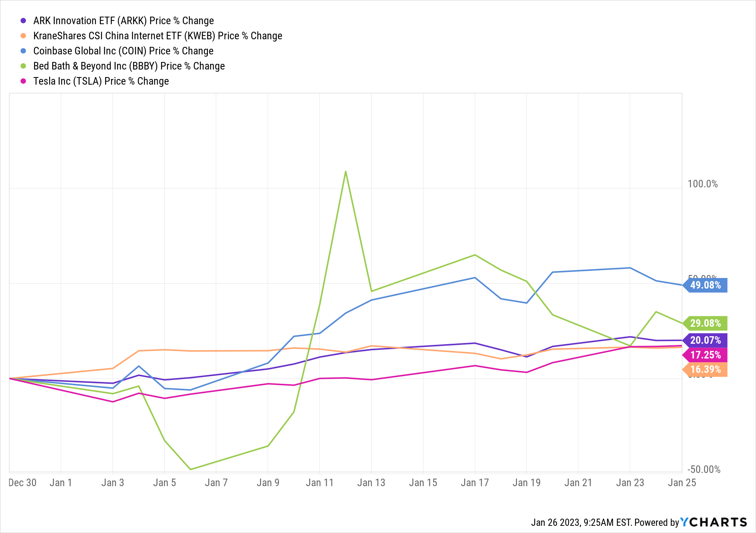Click the 49.08% COIN value tag

pos(705,285)
